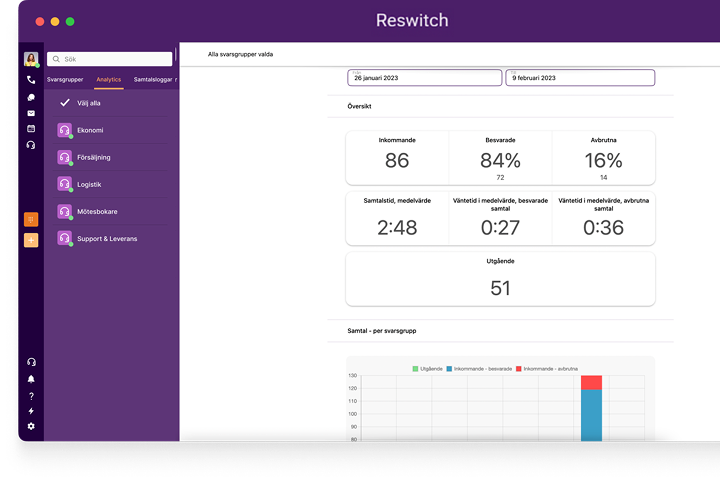Open notifications bell icon
This screenshot has height=482, width=720.
point(31,379)
